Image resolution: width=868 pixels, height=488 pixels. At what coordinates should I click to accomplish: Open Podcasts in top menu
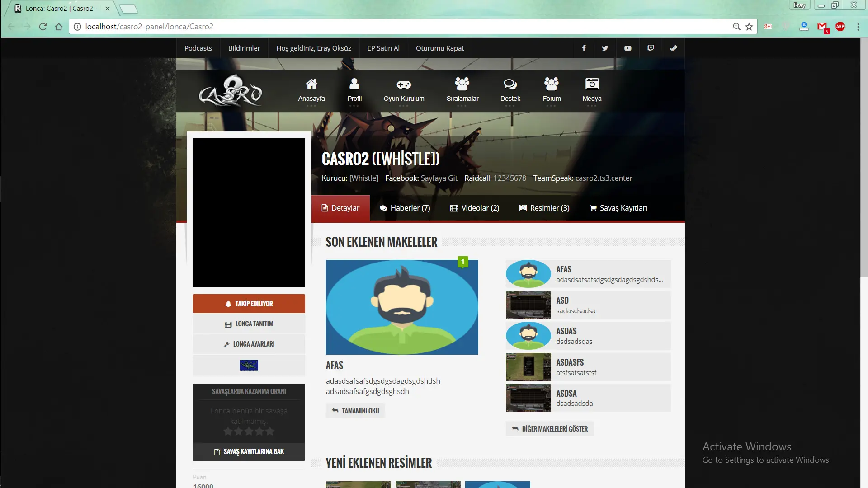[198, 48]
